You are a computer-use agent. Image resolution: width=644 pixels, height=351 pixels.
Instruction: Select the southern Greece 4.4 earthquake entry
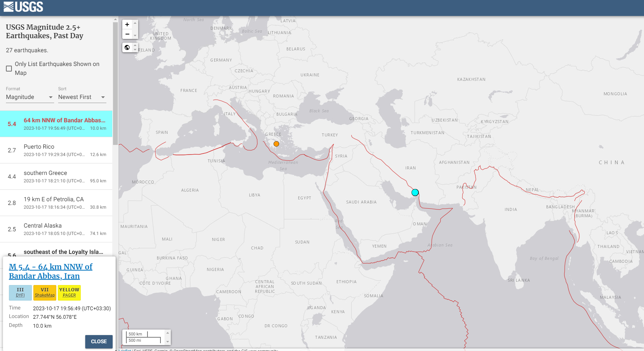pos(56,176)
